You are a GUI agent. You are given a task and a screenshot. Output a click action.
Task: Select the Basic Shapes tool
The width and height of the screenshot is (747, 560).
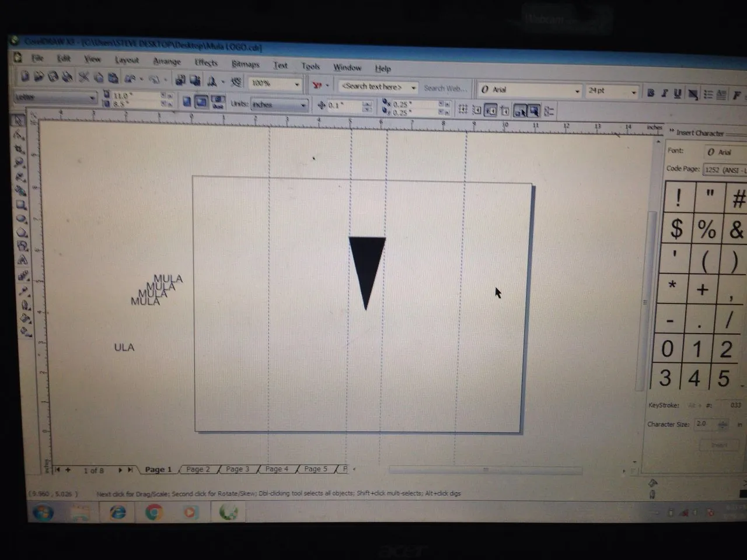(23, 247)
